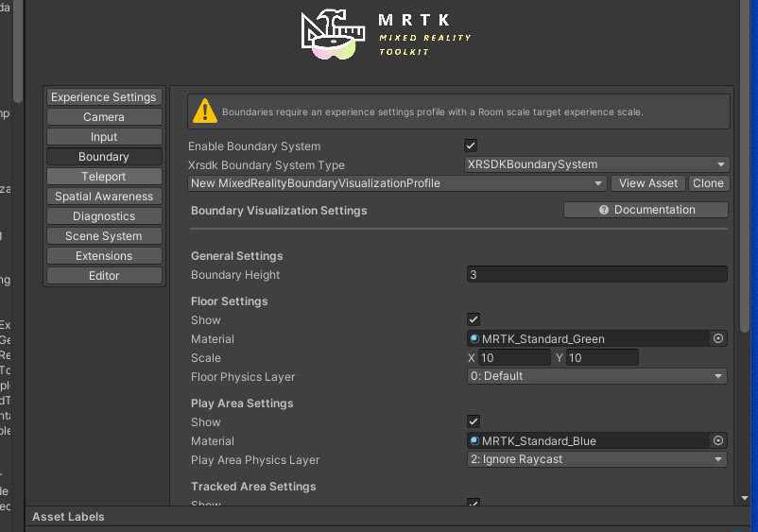The width and height of the screenshot is (758, 532).
Task: Open the boundary visualization profile dropdown
Action: [397, 183]
